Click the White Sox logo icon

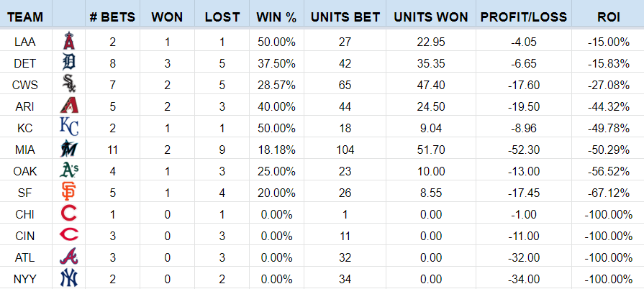click(x=69, y=85)
